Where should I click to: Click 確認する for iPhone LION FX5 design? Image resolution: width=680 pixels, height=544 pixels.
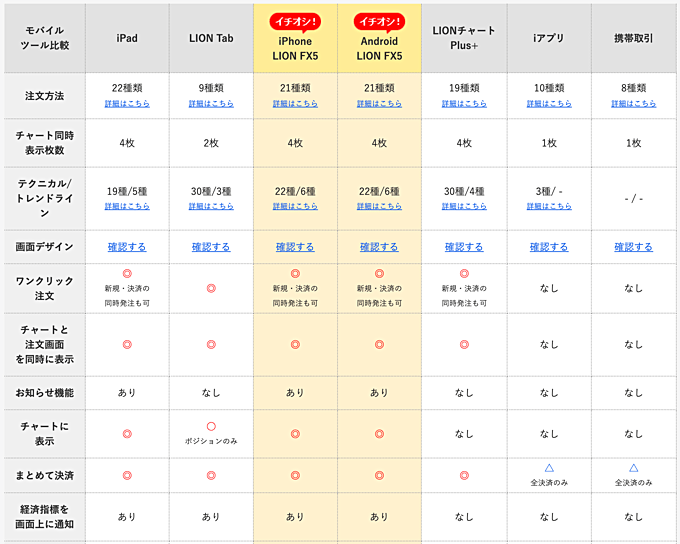click(x=295, y=247)
